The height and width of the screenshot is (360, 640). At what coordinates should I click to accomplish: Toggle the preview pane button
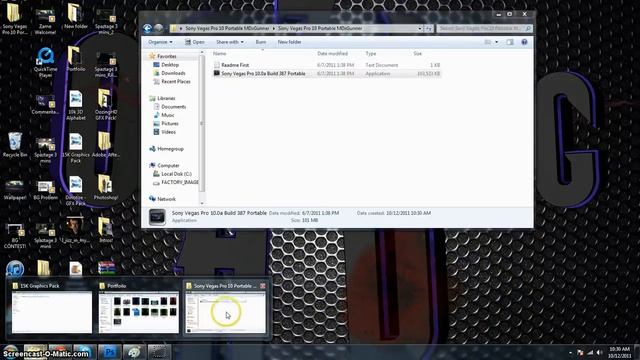tap(510, 42)
